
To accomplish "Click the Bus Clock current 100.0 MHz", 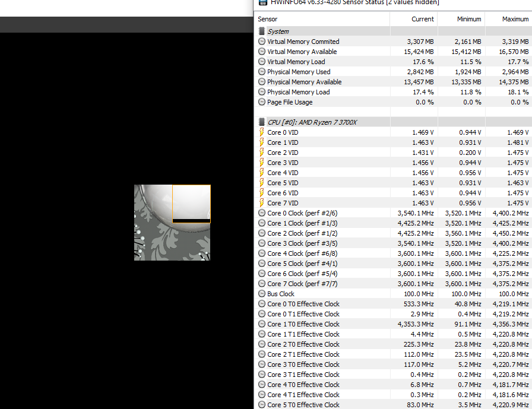I will pos(419,294).
